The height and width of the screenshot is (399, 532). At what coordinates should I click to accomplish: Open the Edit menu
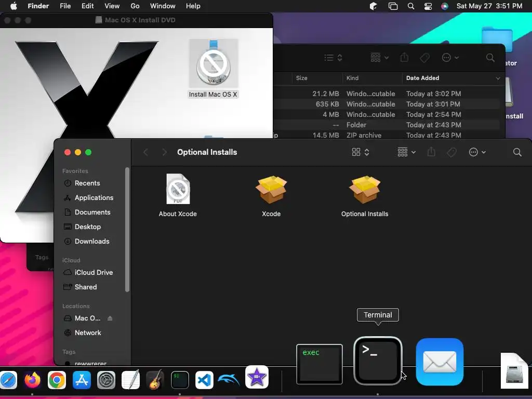pos(87,6)
